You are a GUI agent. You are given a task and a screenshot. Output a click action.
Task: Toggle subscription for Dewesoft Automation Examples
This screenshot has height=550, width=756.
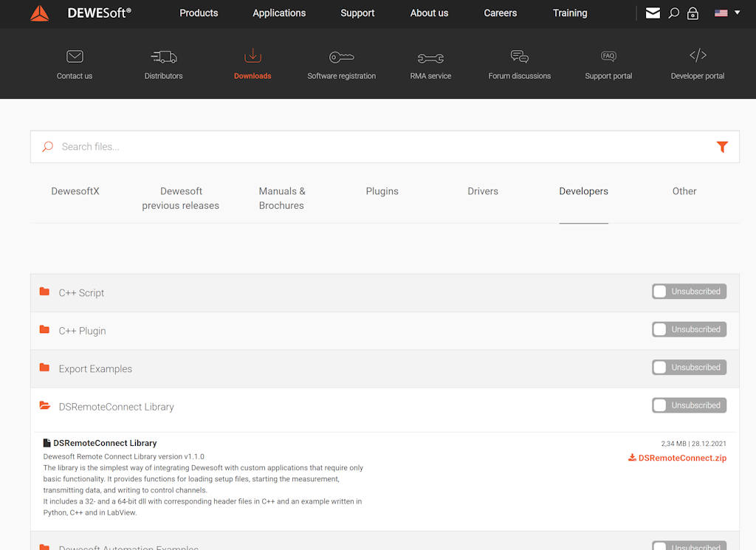click(x=689, y=546)
